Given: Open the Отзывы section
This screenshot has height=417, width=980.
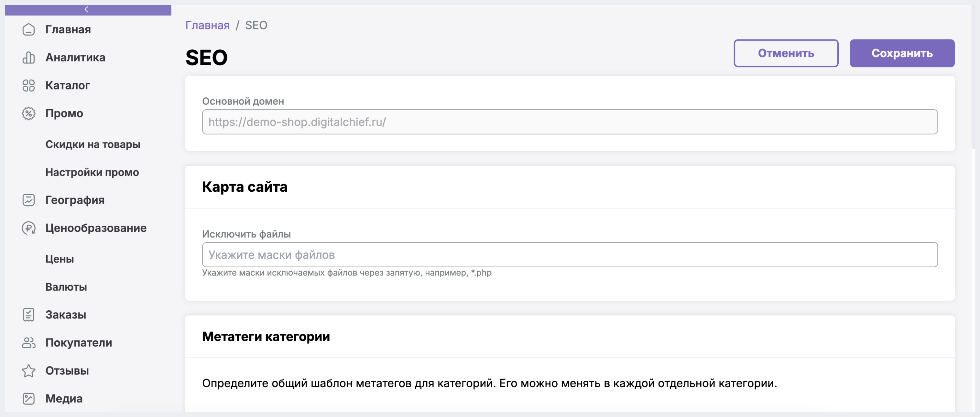Looking at the screenshot, I should click(67, 371).
